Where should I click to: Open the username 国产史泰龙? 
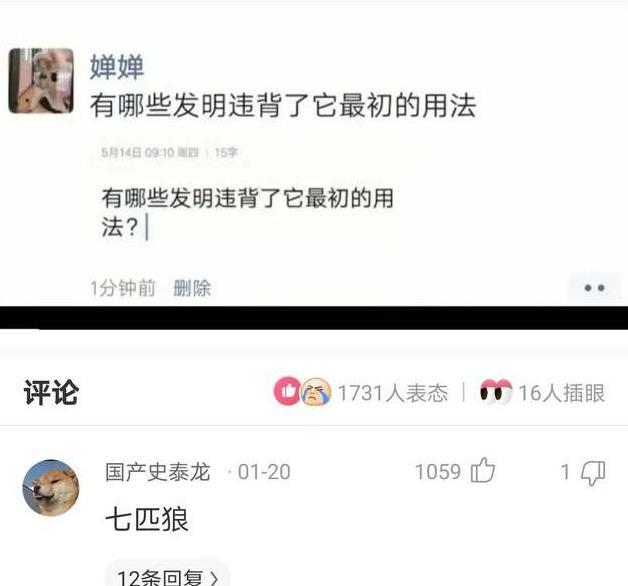coord(157,471)
